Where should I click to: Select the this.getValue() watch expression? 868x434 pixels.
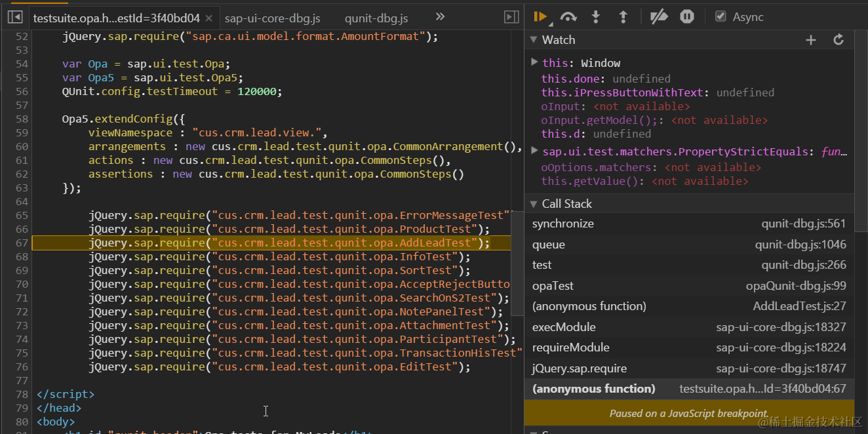(x=644, y=181)
